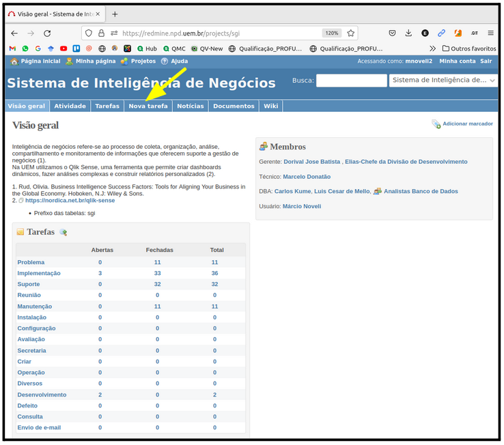Bookmark this page with the star icon
The width and height of the screenshot is (504, 445).
tap(351, 33)
